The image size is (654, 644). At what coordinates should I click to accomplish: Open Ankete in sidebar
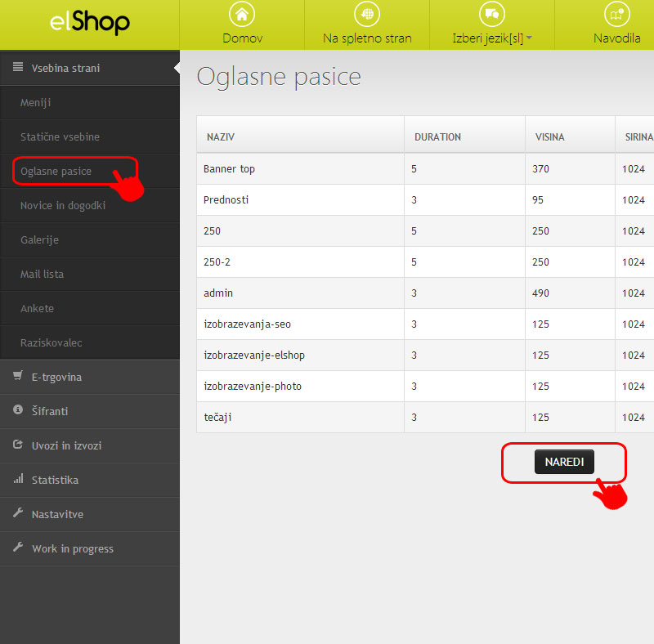coord(90,309)
